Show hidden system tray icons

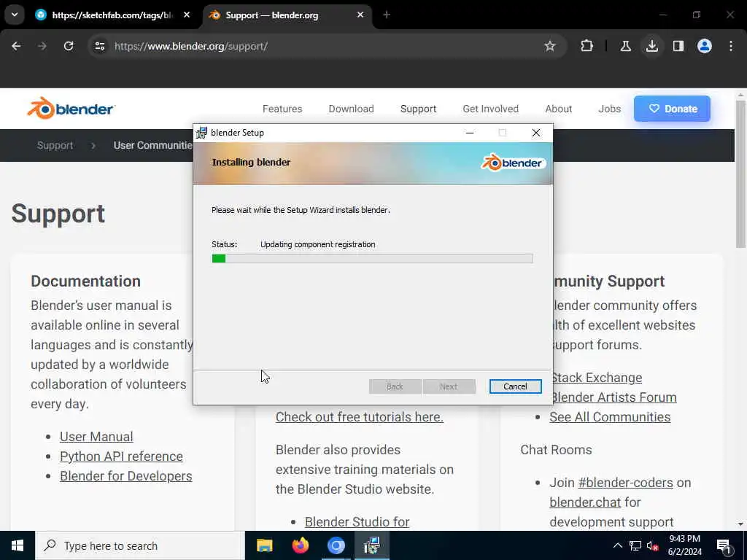[x=617, y=545]
